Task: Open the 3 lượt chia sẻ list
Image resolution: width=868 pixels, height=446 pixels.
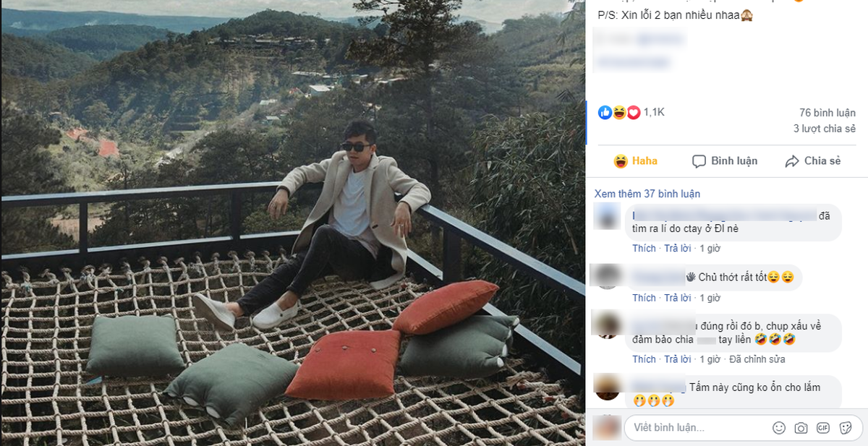Action: pos(824,129)
